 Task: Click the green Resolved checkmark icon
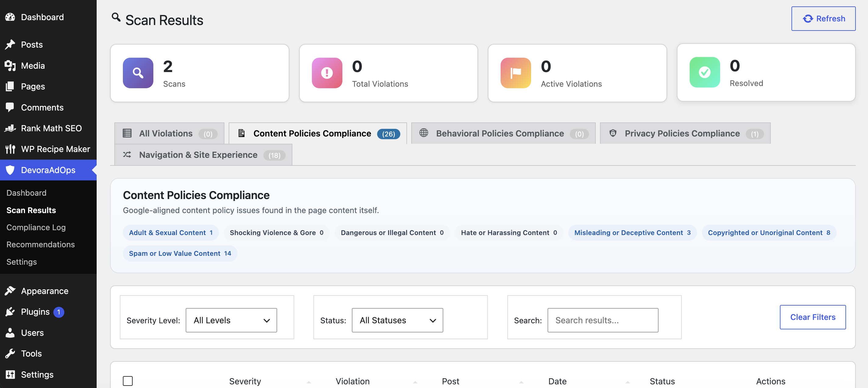coord(705,72)
